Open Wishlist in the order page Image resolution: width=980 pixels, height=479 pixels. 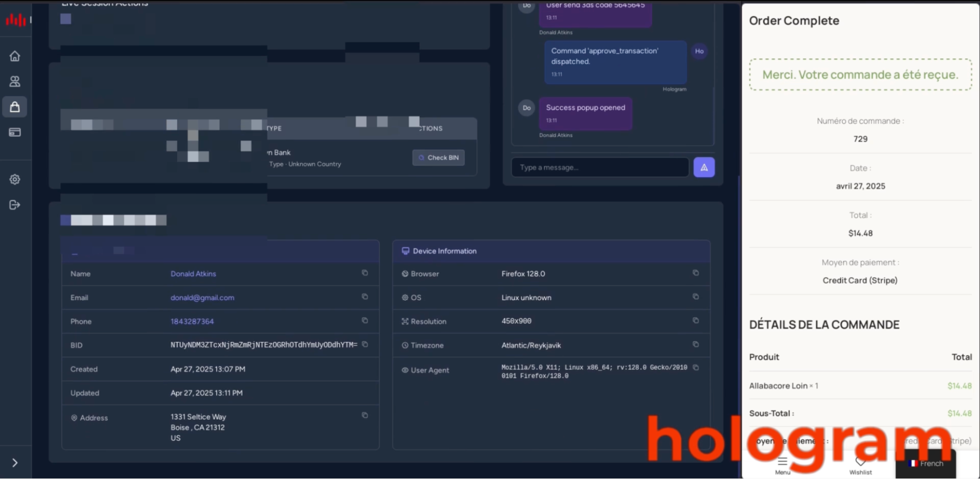[860, 466]
